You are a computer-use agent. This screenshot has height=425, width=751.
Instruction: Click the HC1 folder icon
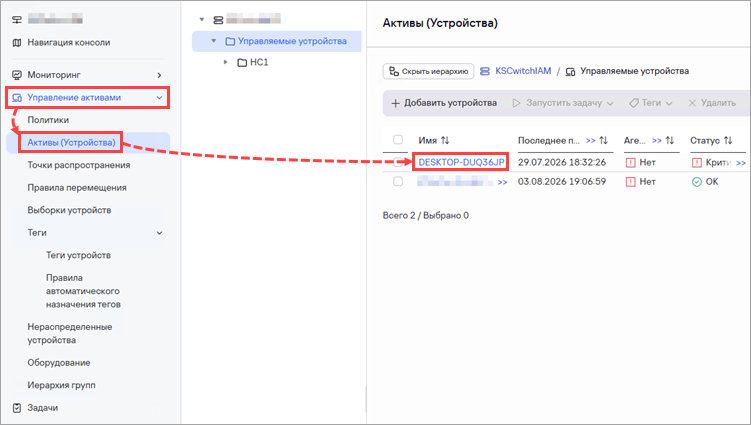(242, 62)
